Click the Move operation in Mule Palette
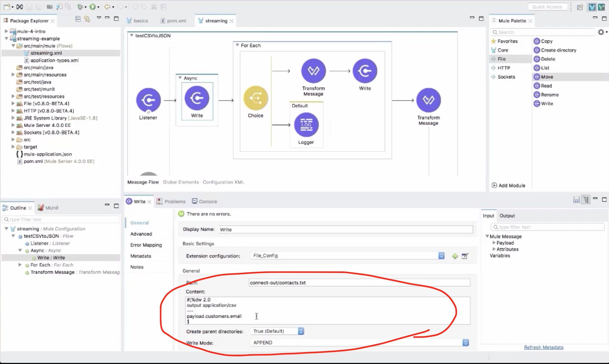 click(x=547, y=77)
